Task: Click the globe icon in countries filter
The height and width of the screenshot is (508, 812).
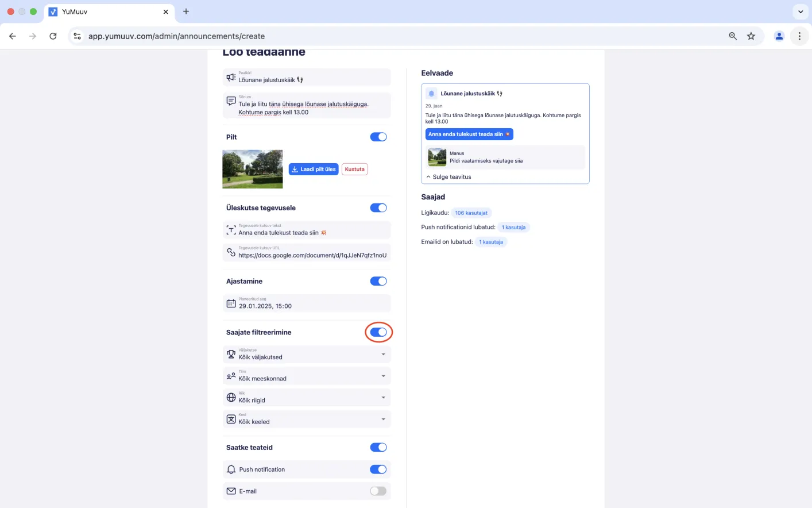Action: pos(231,398)
